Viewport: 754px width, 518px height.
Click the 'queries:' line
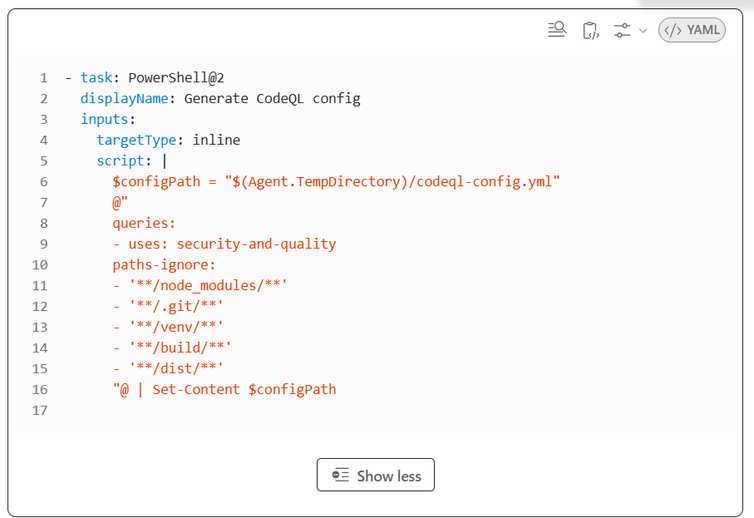[x=144, y=223]
